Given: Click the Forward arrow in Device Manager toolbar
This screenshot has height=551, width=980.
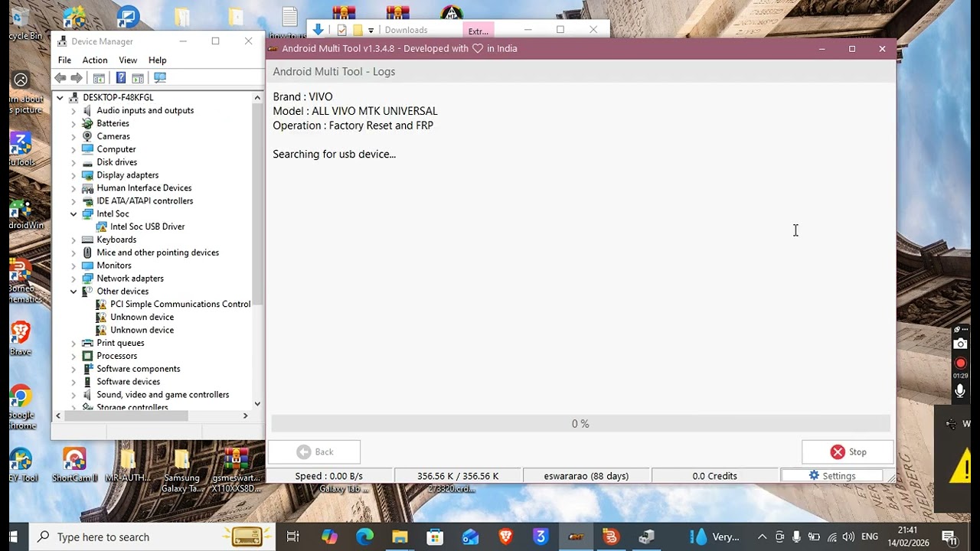Looking at the screenshot, I should point(77,78).
